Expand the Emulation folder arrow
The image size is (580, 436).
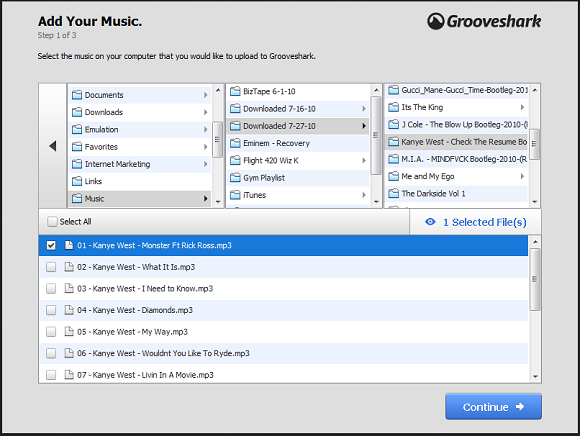tap(205, 129)
